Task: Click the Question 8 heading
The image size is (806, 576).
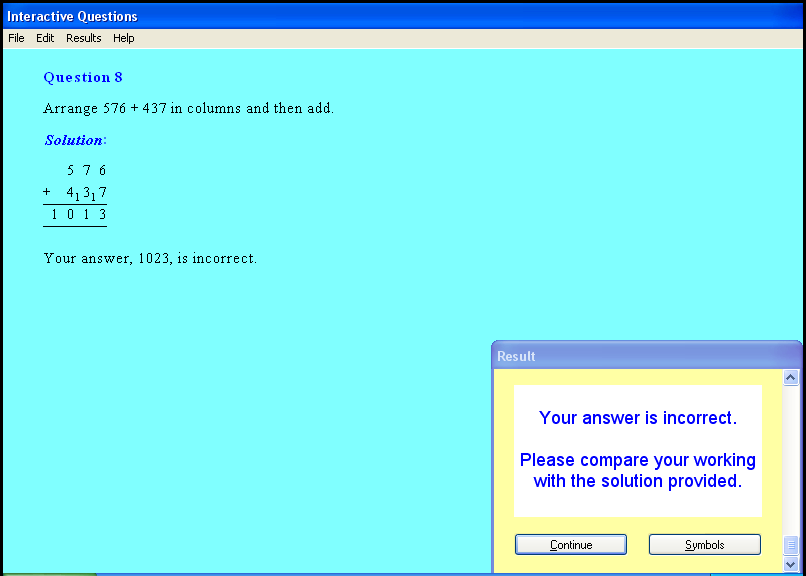Action: pos(83,77)
